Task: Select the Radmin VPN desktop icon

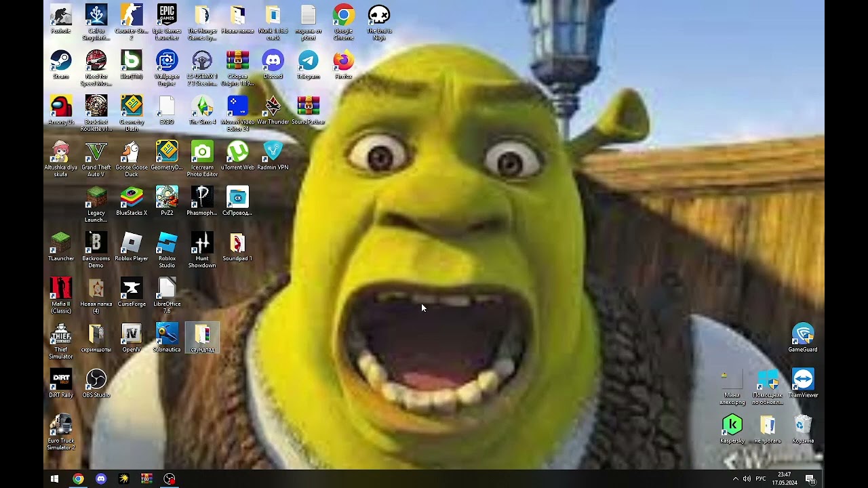Action: click(273, 155)
